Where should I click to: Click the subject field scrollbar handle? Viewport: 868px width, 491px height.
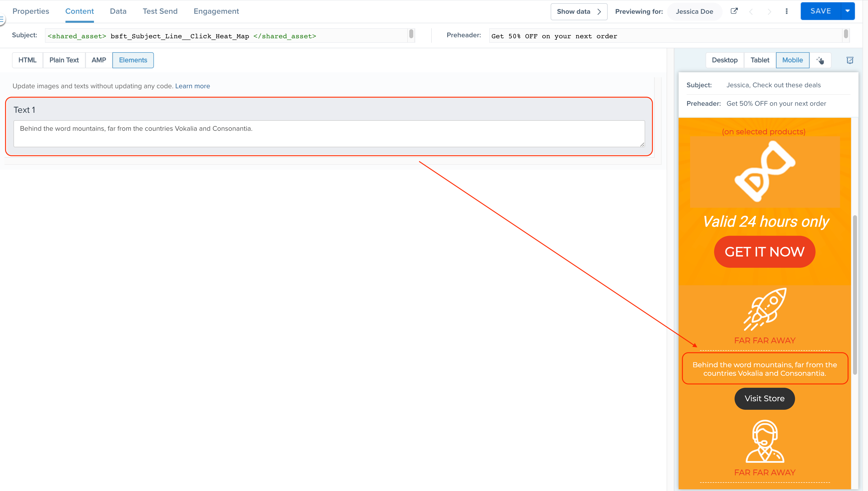(x=411, y=34)
